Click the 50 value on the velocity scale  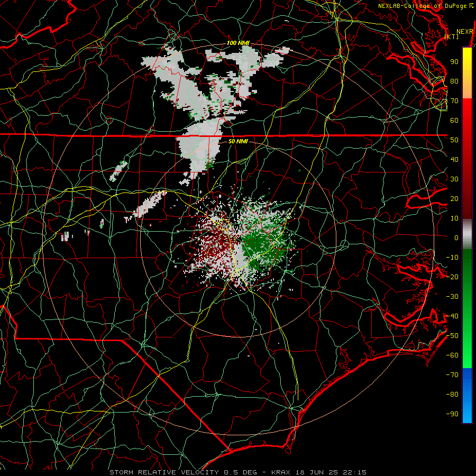coord(454,140)
